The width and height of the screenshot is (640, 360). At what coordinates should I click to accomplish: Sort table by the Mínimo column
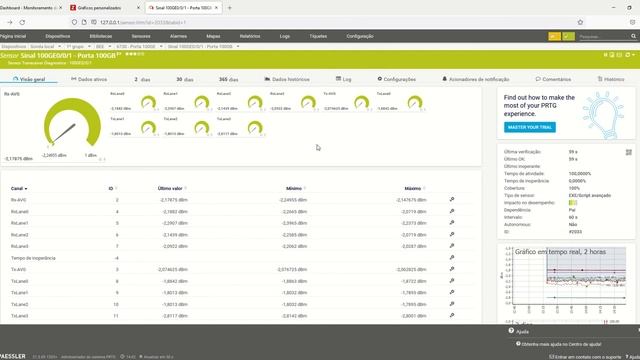[x=296, y=188]
